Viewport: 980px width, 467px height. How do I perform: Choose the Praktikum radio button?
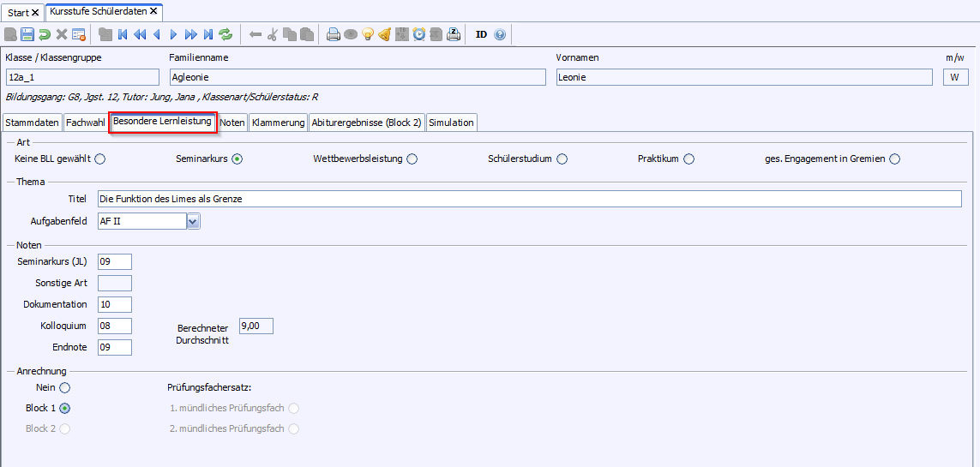coord(688,159)
